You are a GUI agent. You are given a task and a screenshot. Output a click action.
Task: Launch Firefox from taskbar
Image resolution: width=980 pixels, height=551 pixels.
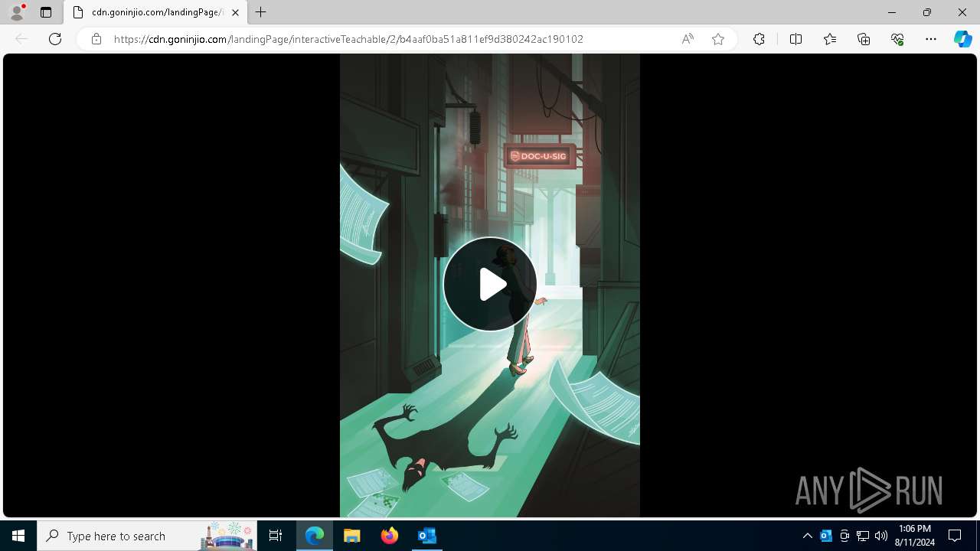pyautogui.click(x=390, y=536)
